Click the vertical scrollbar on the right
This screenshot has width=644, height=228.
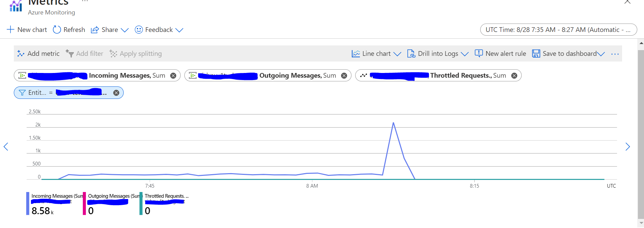pos(641,135)
